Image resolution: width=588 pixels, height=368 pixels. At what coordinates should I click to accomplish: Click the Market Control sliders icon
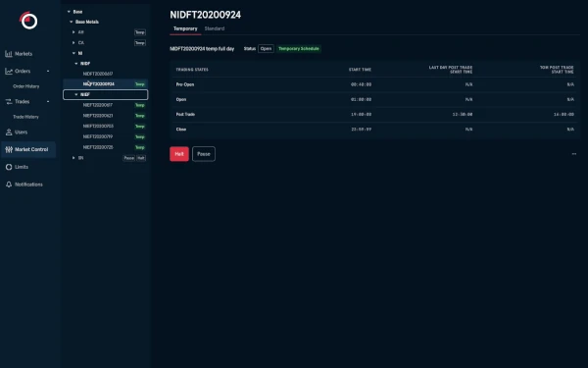click(9, 149)
